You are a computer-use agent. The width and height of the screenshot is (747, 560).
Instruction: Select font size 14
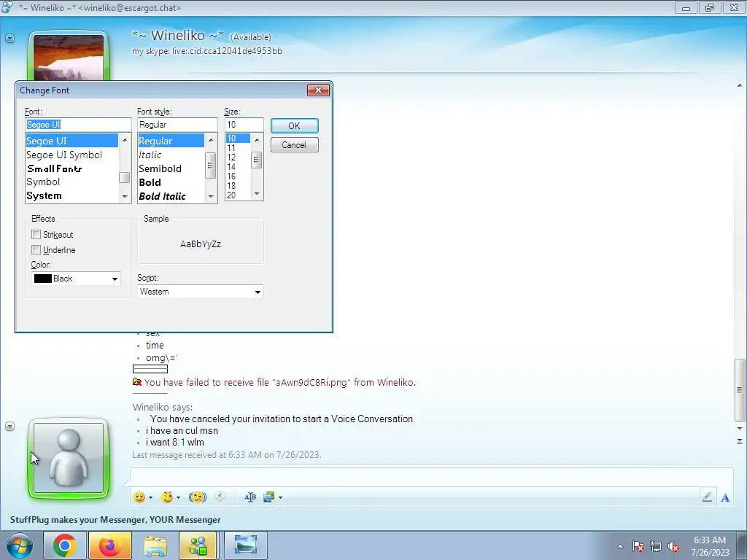tap(231, 167)
